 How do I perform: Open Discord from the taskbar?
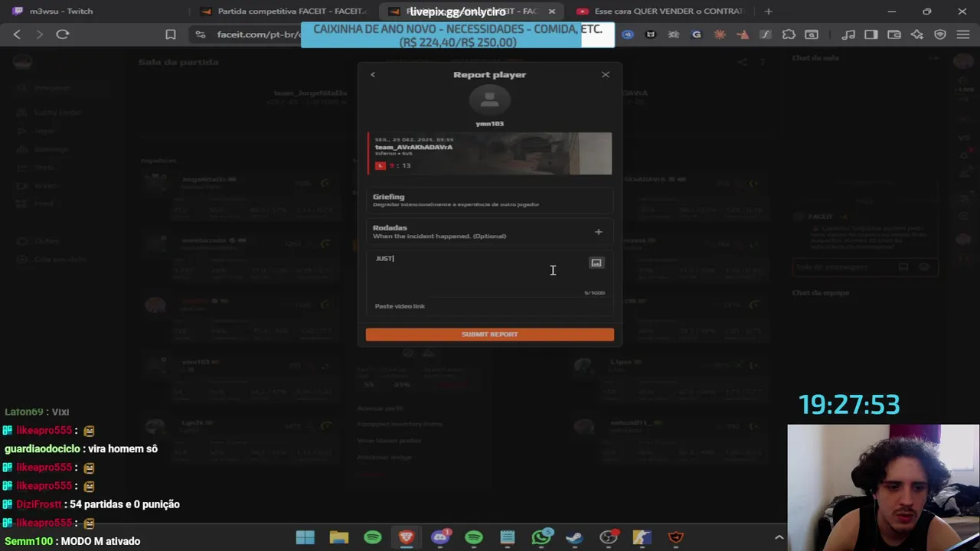pos(440,537)
